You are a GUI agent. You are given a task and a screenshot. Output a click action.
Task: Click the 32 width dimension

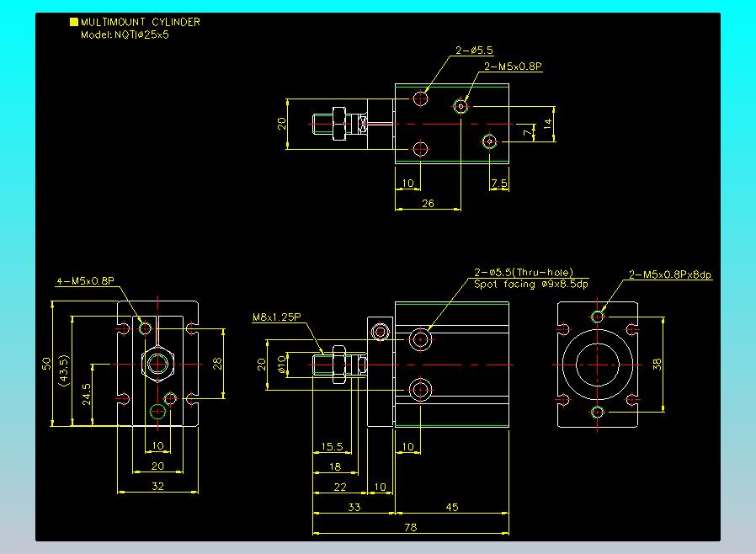158,486
